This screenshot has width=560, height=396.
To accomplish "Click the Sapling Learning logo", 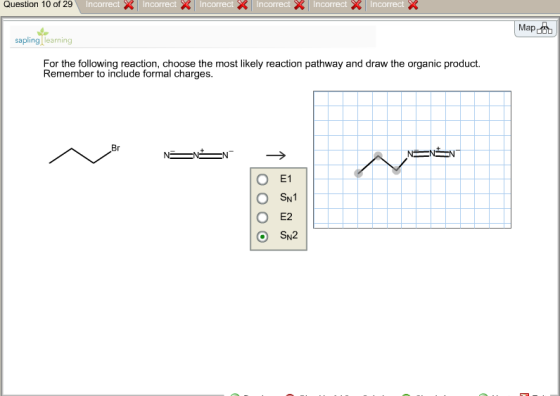I will click(43, 37).
